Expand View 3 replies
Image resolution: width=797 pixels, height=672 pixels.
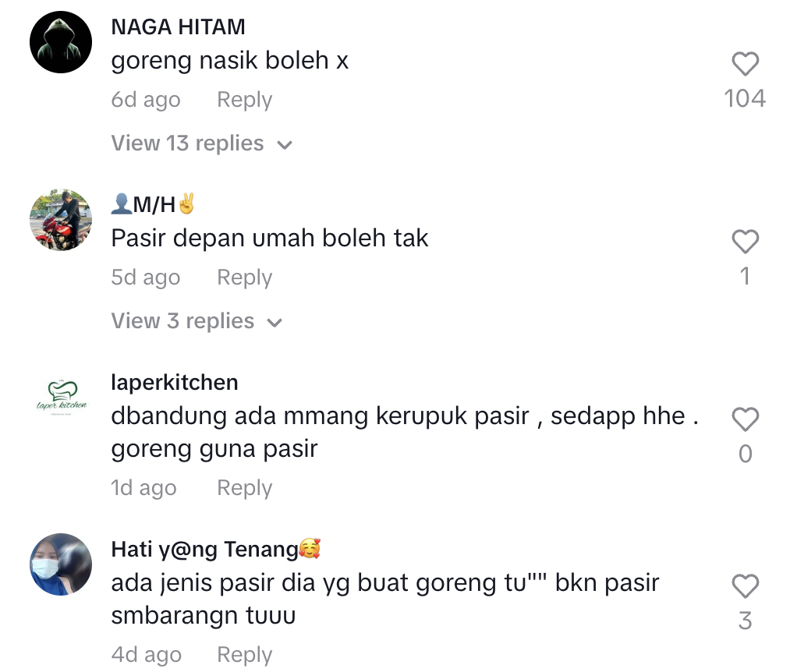[x=197, y=321]
